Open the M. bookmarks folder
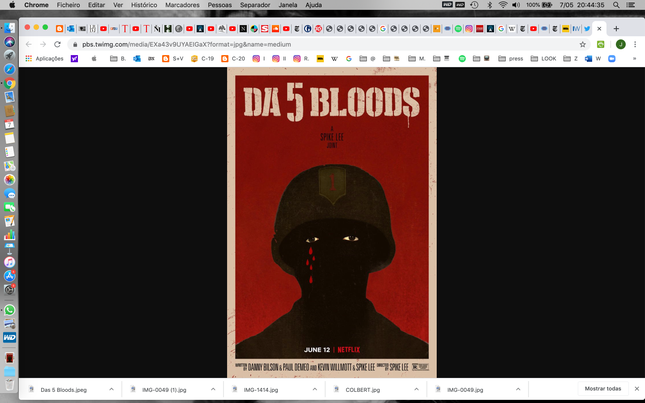 pyautogui.click(x=416, y=59)
